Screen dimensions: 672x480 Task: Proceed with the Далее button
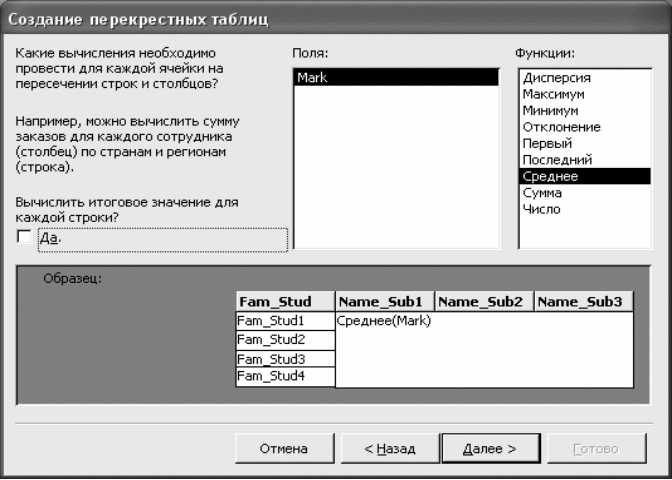pos(491,448)
